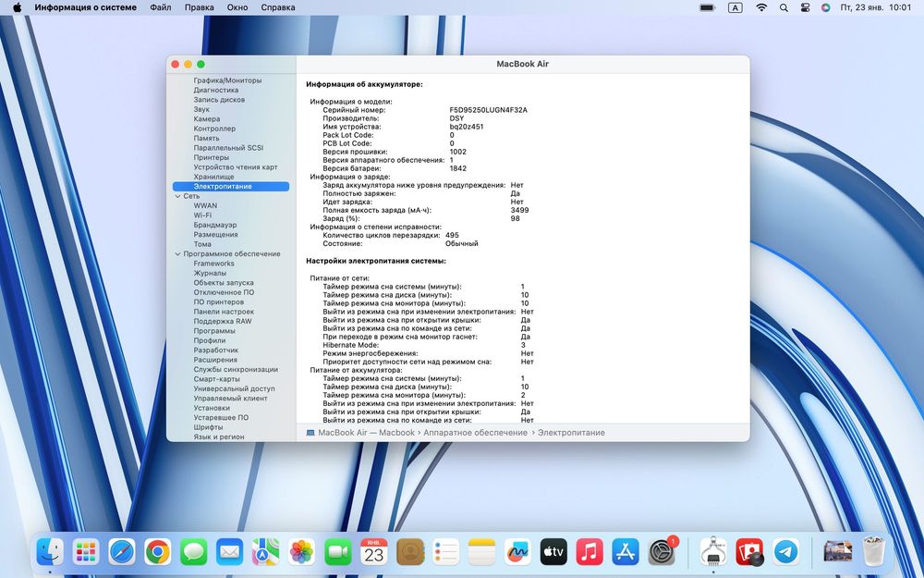924x578 pixels.
Task: Launch Google Chrome from the Dock
Action: tap(158, 553)
